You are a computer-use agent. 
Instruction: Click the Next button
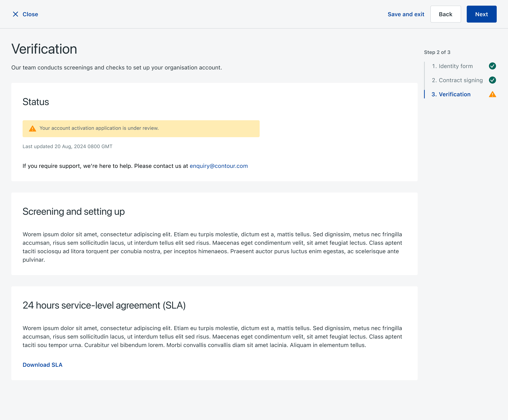click(x=481, y=14)
